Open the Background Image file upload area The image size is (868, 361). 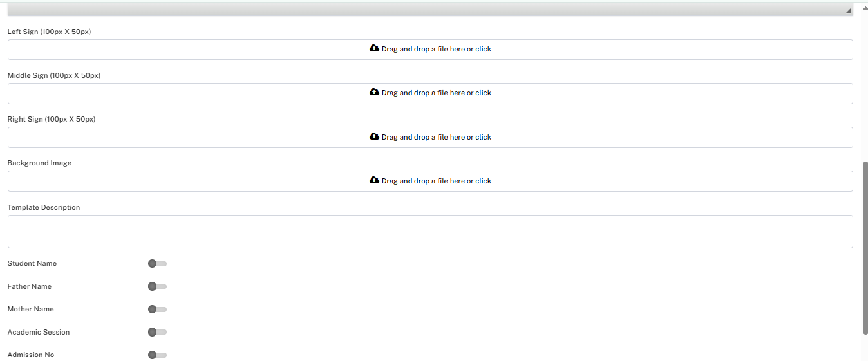coord(430,181)
